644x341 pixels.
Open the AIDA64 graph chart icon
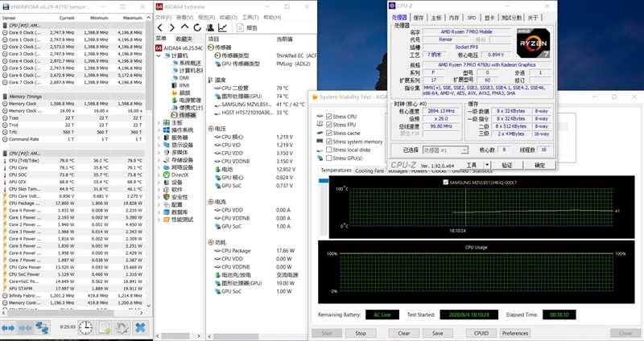click(224, 27)
